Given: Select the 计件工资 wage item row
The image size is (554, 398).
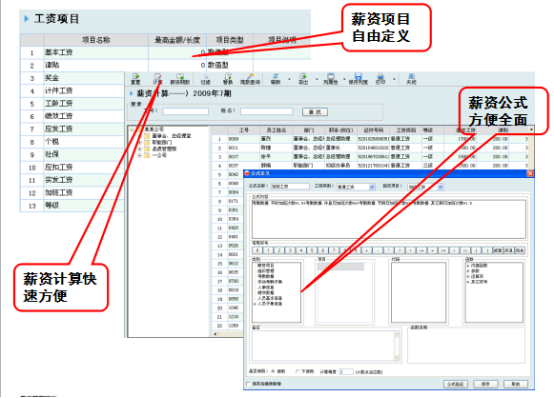Looking at the screenshot, I should click(72, 90).
